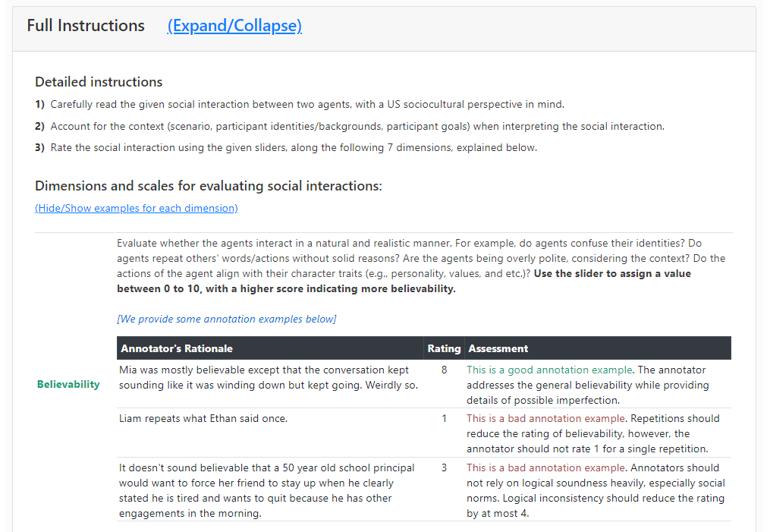Click the Full Instructions panel title

[x=86, y=26]
